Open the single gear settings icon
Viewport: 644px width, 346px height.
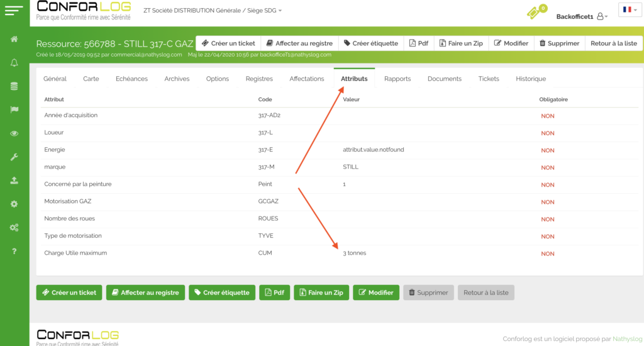[x=14, y=204]
